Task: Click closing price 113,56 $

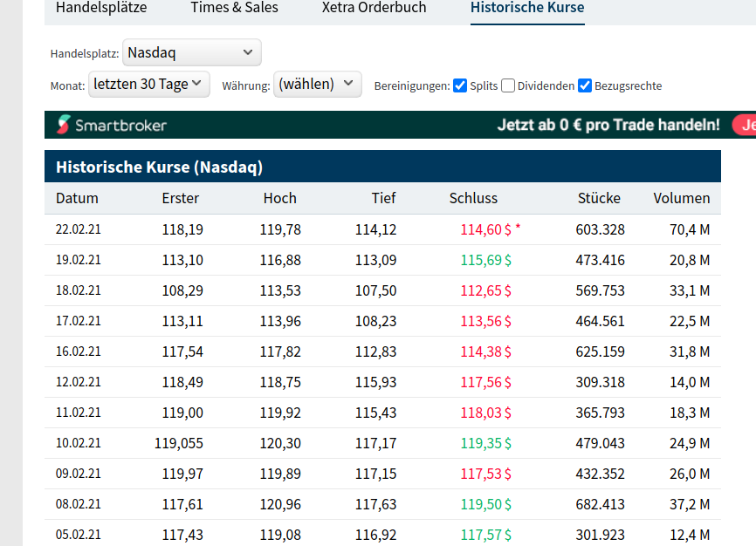Action: 486,321
